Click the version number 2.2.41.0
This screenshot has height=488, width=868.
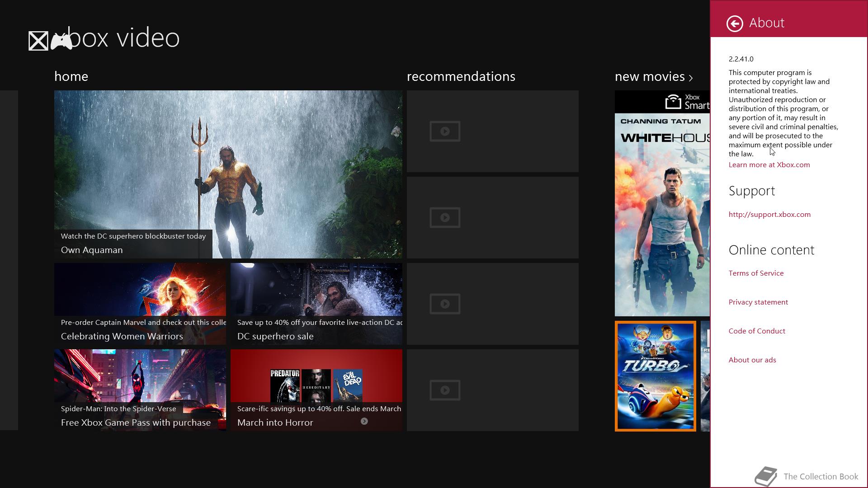point(741,59)
